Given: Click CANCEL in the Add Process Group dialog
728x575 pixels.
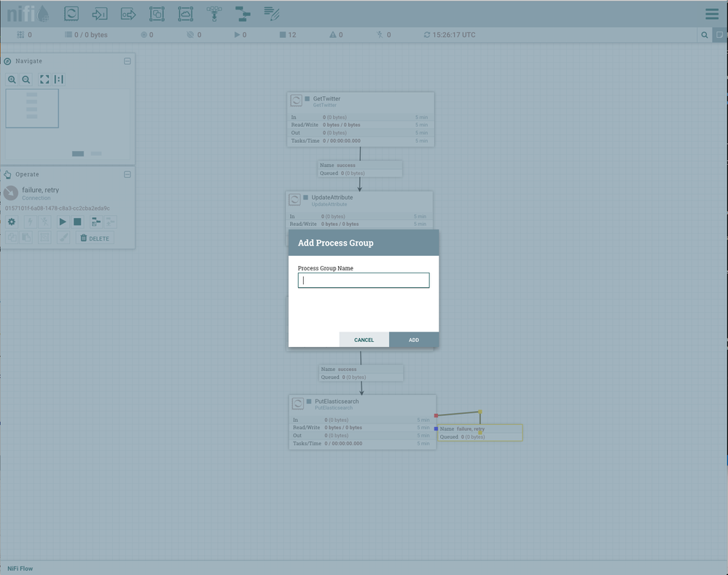Looking at the screenshot, I should (x=364, y=340).
